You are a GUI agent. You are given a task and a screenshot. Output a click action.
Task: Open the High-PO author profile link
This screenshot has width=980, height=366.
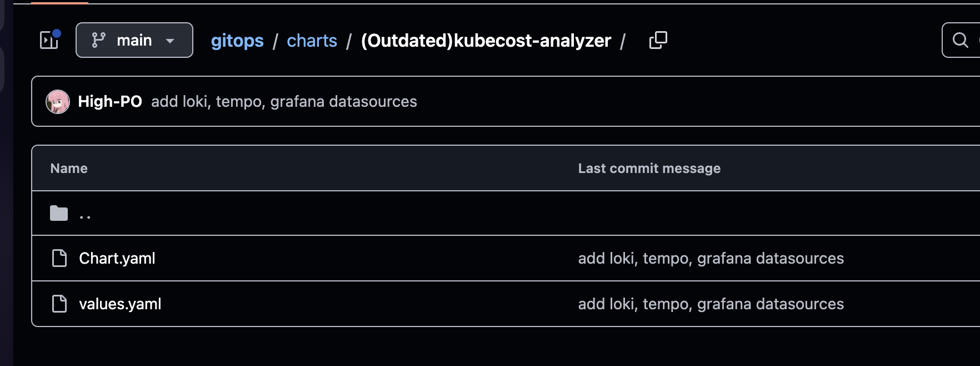pyautogui.click(x=110, y=102)
